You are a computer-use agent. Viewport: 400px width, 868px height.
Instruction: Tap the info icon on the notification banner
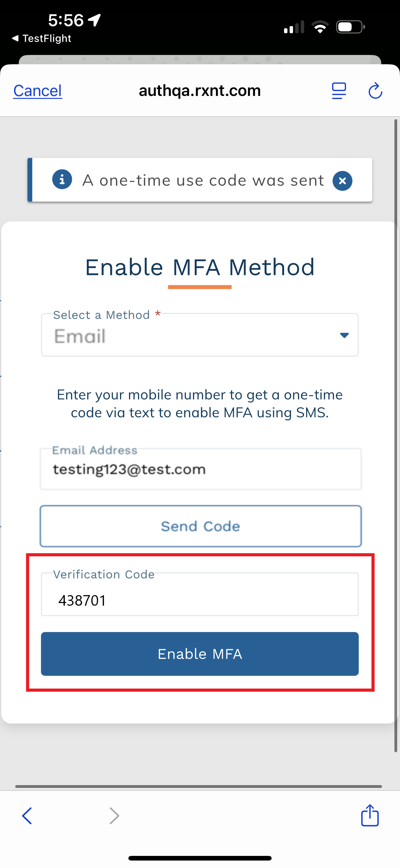pos(62,180)
